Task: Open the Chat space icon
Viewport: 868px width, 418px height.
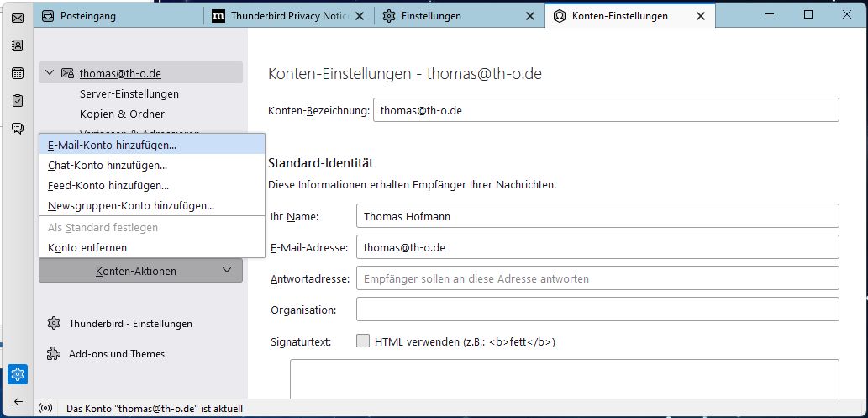Action: coord(17,129)
